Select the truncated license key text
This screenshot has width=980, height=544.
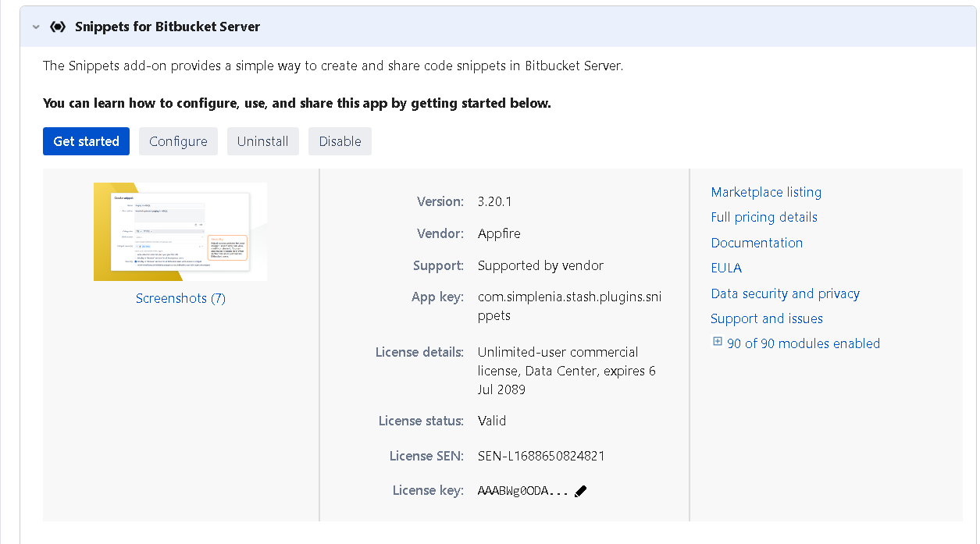point(522,491)
